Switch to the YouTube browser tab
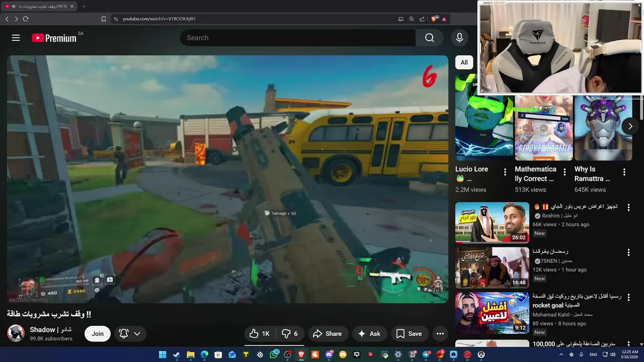644x362 pixels. (39, 6)
